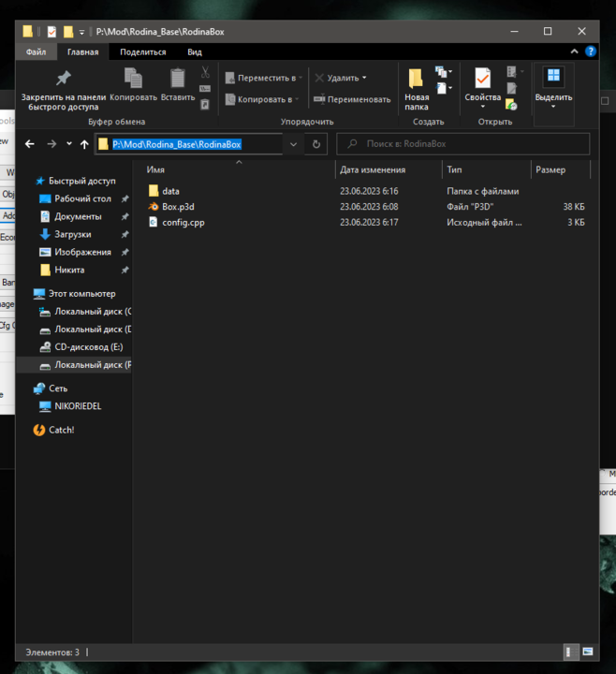Click Переименовать (Rename) button
616x674 pixels.
pyautogui.click(x=352, y=99)
